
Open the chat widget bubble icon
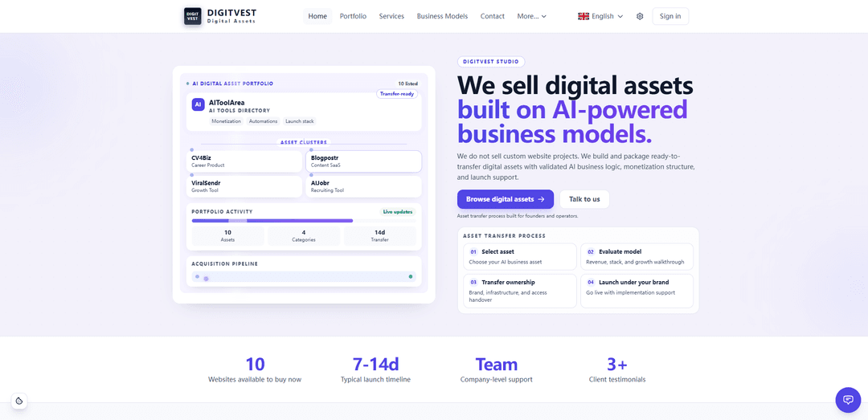pyautogui.click(x=848, y=400)
